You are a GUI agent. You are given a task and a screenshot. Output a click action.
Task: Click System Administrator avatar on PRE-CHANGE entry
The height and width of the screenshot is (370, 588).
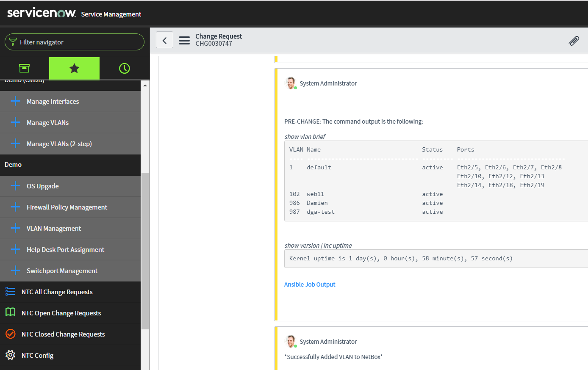tap(291, 83)
